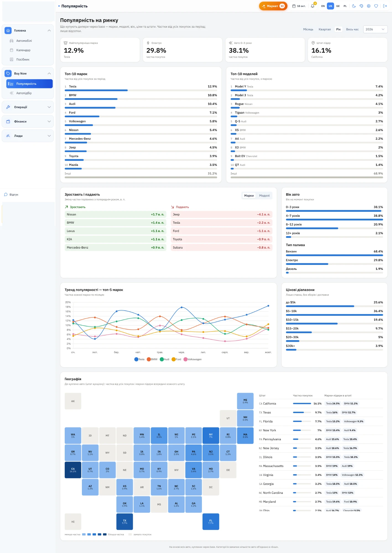This screenshot has height=553, width=392.
Task: Select the Квартал period tab
Action: click(x=324, y=29)
